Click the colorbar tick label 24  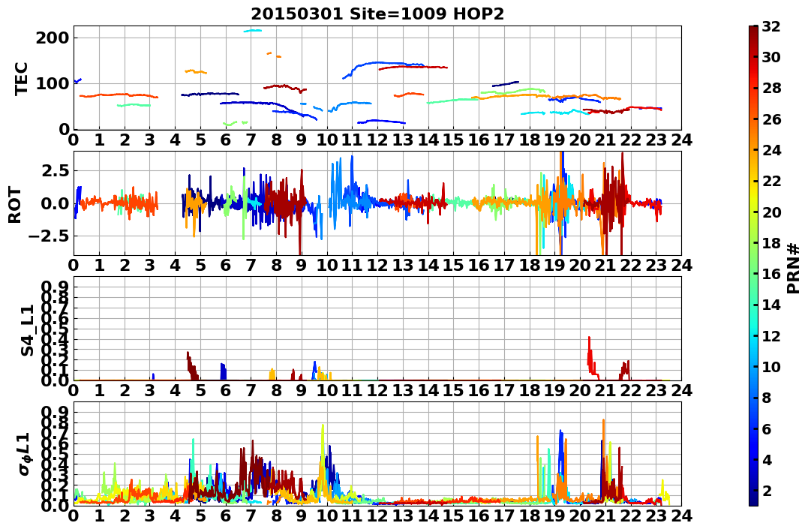coord(771,150)
